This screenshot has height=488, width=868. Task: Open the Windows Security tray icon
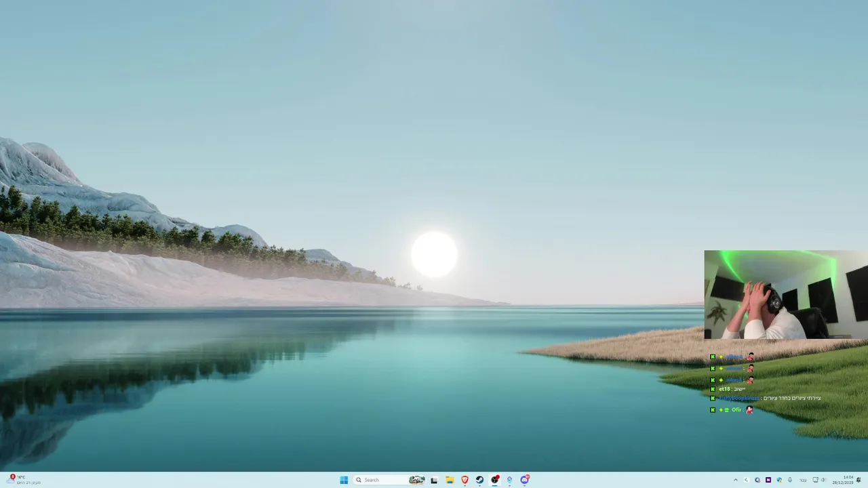(x=779, y=480)
